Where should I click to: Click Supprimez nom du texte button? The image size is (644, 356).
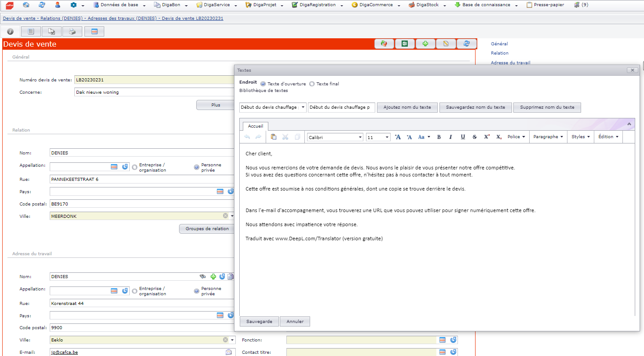click(547, 107)
